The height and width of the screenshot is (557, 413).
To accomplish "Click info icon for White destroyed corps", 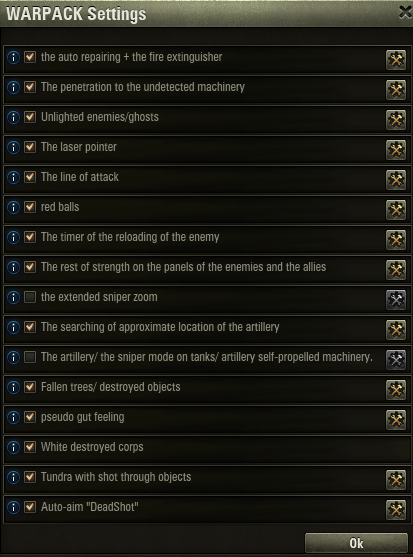I will pos(13,447).
